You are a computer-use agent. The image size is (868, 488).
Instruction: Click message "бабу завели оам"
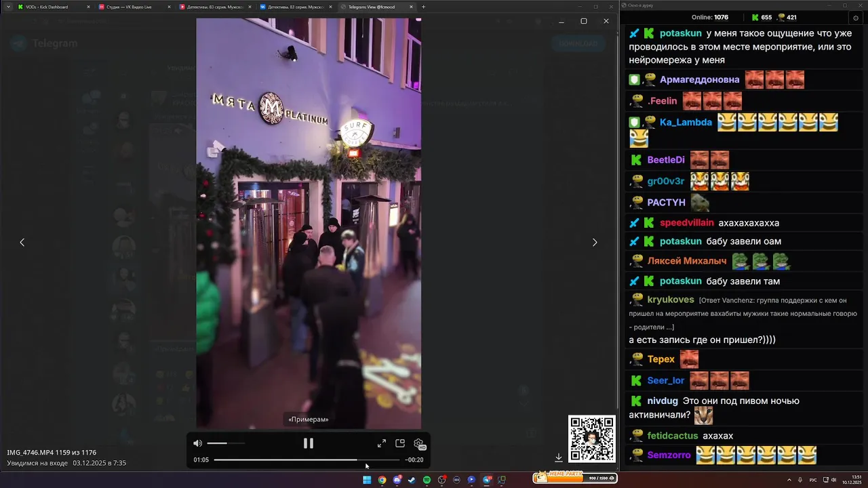point(744,242)
